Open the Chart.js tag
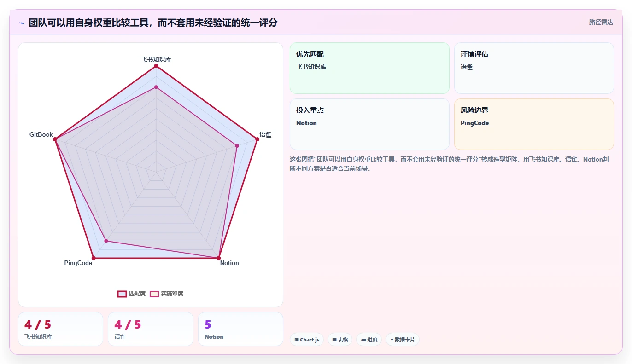Image resolution: width=632 pixels, height=364 pixels. [x=307, y=340]
